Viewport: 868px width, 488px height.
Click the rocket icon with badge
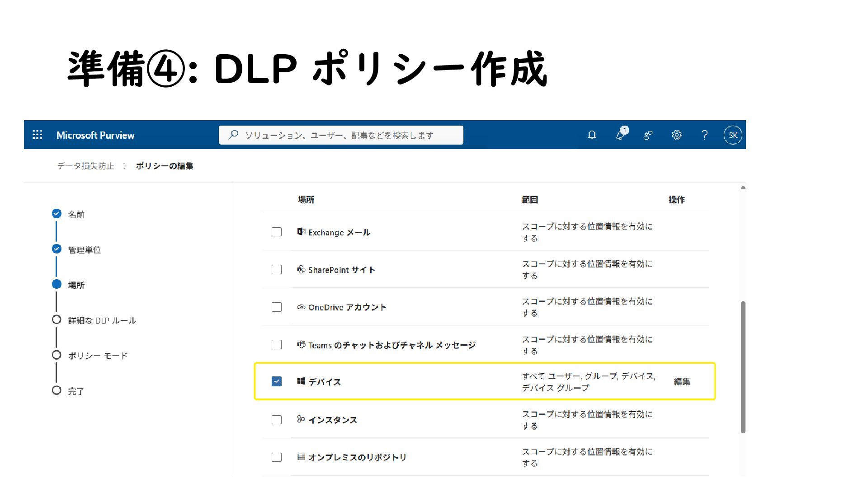622,134
